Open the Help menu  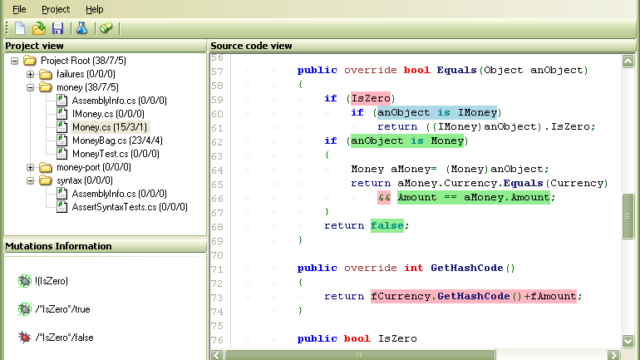click(94, 9)
